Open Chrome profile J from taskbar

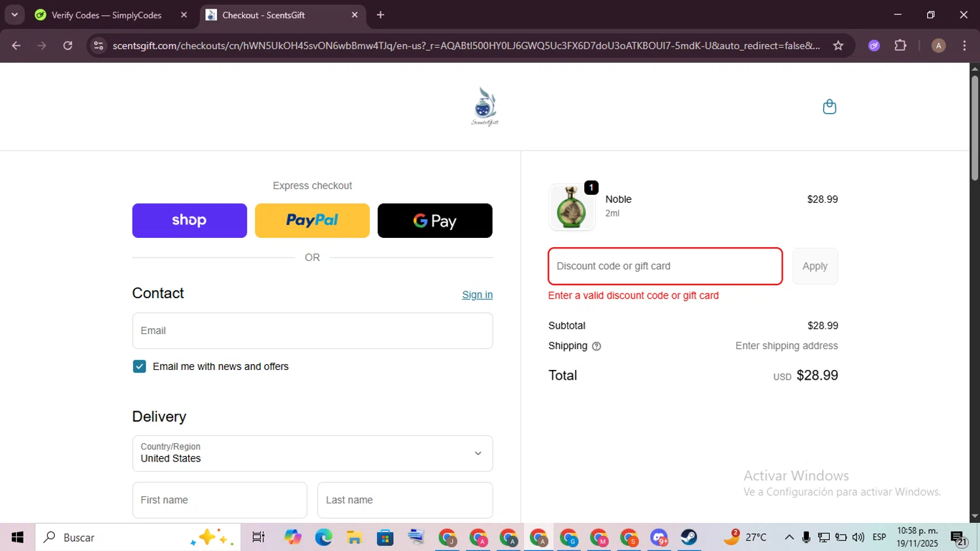point(448,537)
